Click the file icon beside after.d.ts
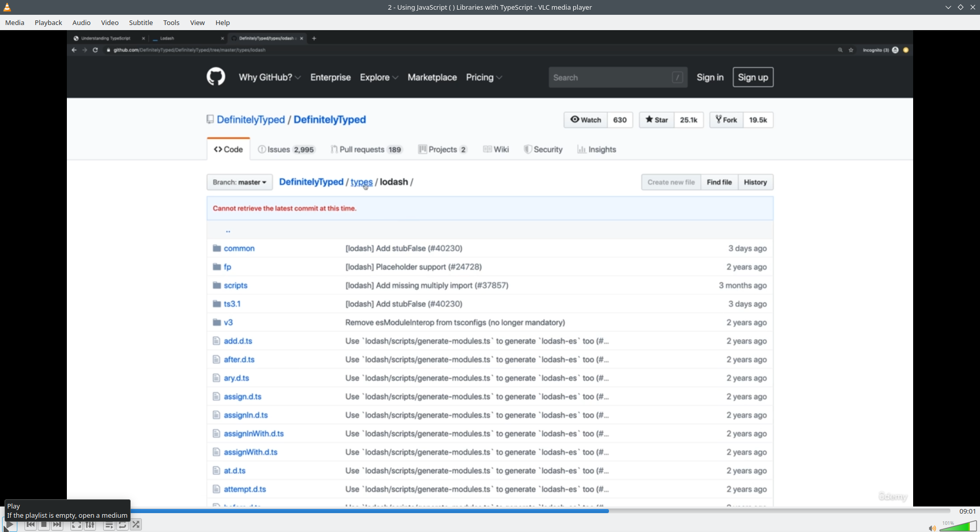The height and width of the screenshot is (532, 980). click(x=216, y=359)
